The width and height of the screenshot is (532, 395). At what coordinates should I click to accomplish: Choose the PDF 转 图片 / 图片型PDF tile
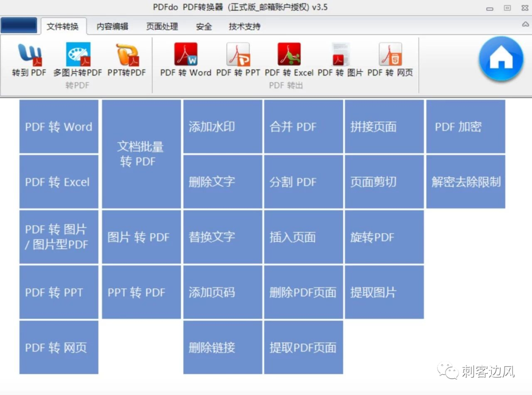[x=59, y=237]
